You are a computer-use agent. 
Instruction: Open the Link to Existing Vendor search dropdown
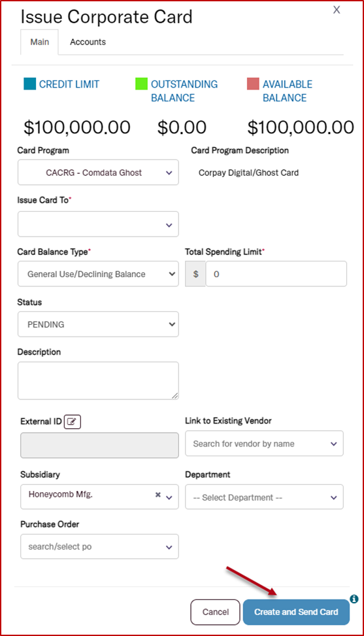[x=264, y=444]
